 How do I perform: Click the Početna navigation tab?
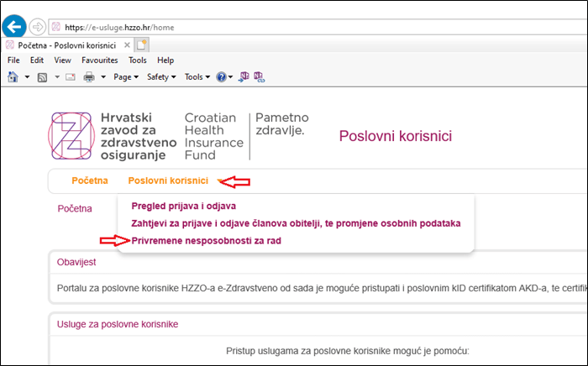pyautogui.click(x=90, y=180)
